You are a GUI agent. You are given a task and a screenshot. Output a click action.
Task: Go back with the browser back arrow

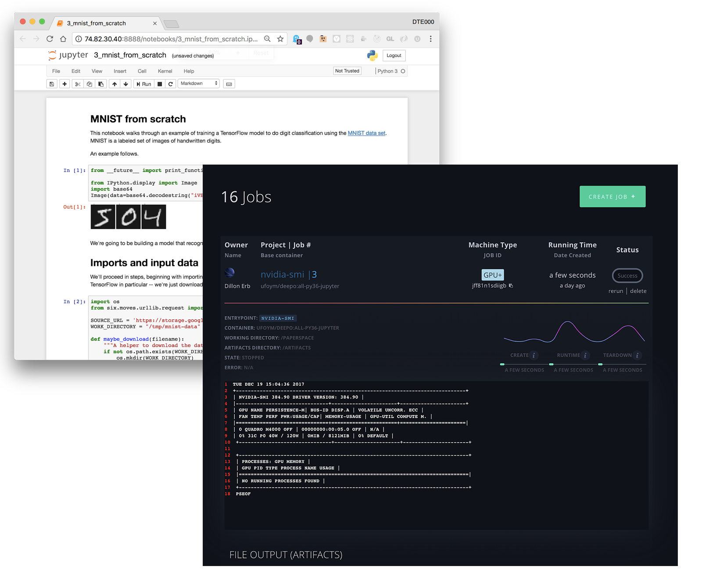click(x=23, y=39)
